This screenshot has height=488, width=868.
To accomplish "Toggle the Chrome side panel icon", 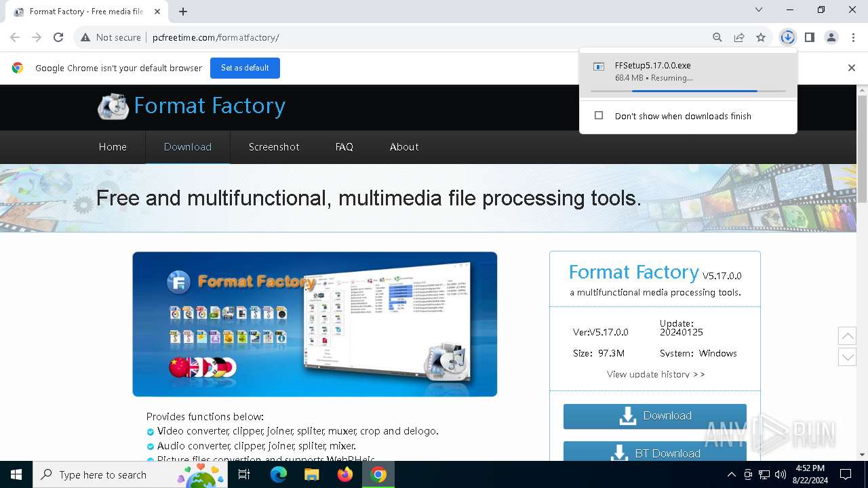I will coord(810,37).
